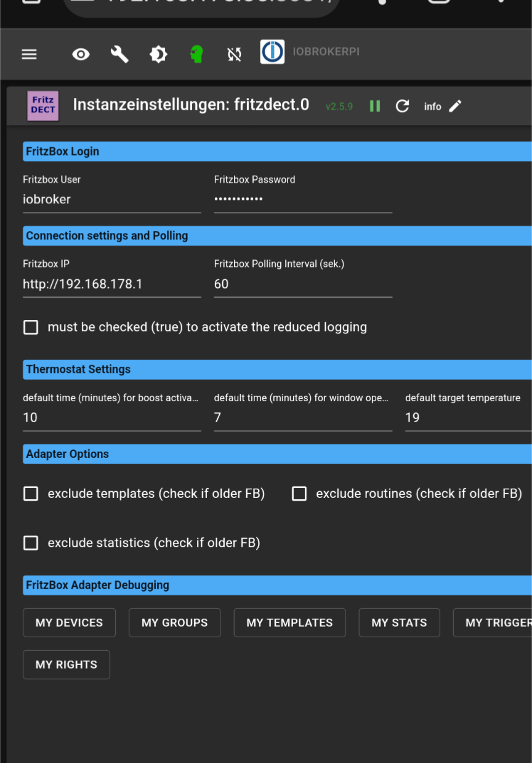
Task: Click the version v2.5.9 label
Action: pos(339,107)
